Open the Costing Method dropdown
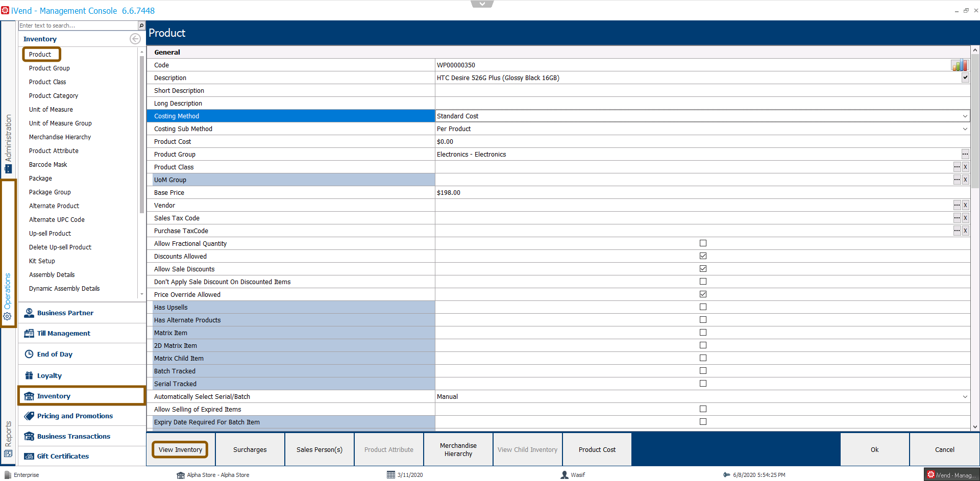 tap(965, 116)
